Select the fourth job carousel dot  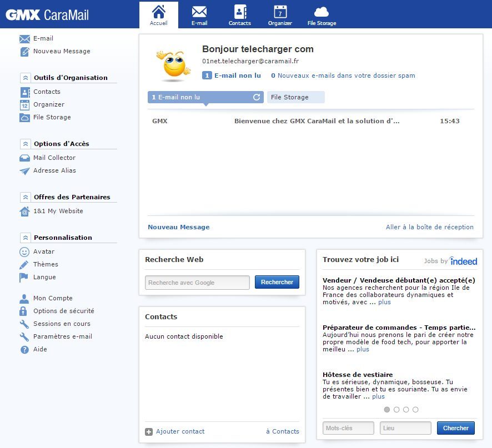click(415, 410)
